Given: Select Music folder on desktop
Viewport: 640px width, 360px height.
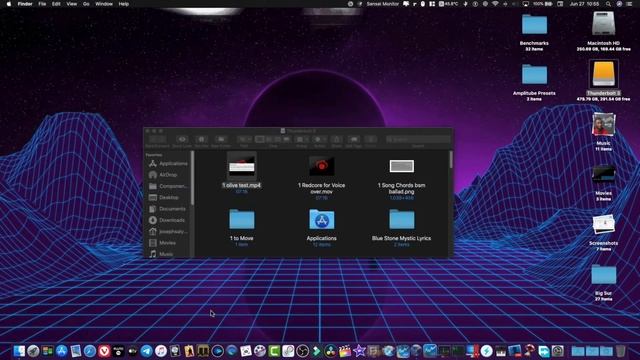Looking at the screenshot, I should tap(603, 124).
